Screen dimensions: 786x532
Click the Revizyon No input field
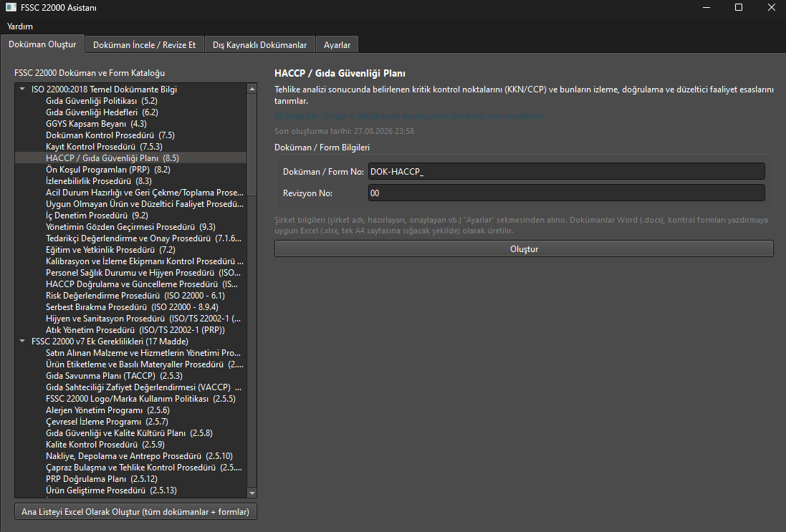click(x=567, y=193)
